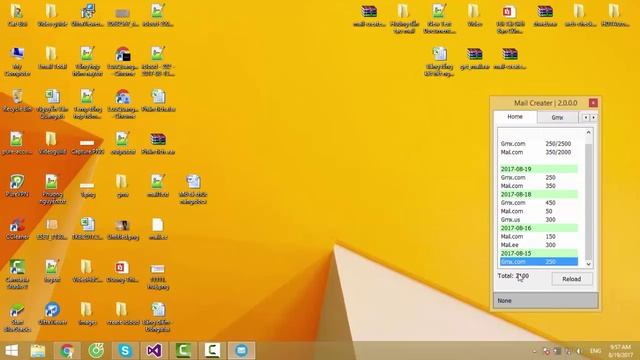Select the 2017-08-15 date header row
The height and width of the screenshot is (360, 640).
[x=539, y=253]
